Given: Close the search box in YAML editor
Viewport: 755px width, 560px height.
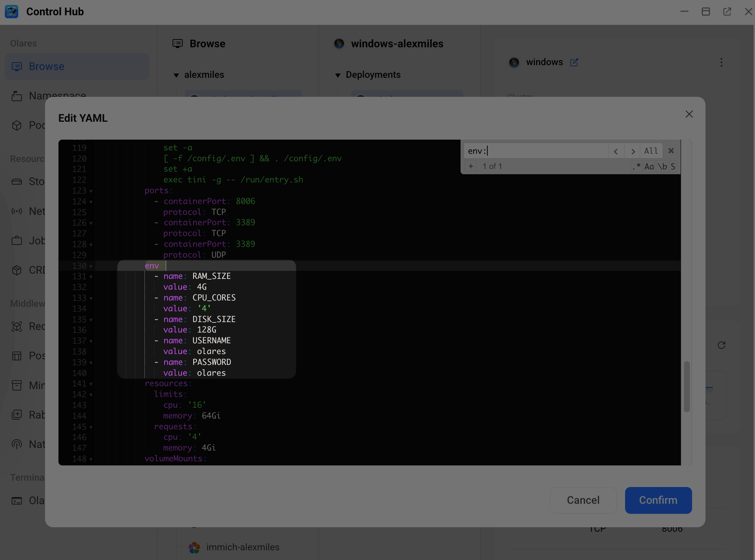Looking at the screenshot, I should click(x=671, y=151).
